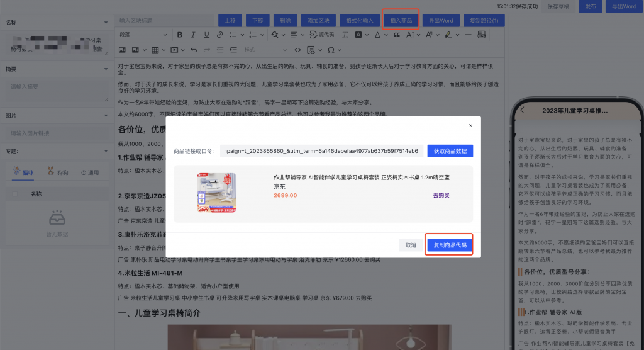Click the decrease indent icon
This screenshot has height=350, width=644.
(220, 50)
